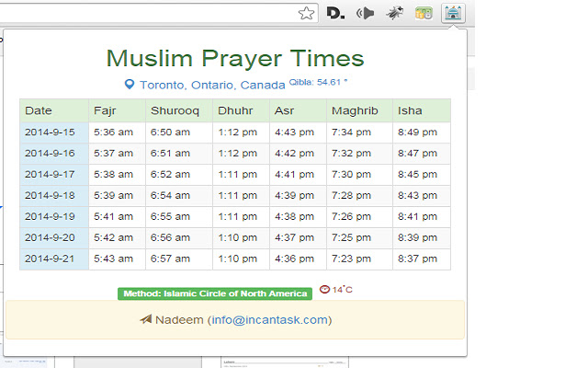This screenshot has height=368, width=588.
Task: Click the 2014-9-16 date cell
Action: tap(54, 154)
